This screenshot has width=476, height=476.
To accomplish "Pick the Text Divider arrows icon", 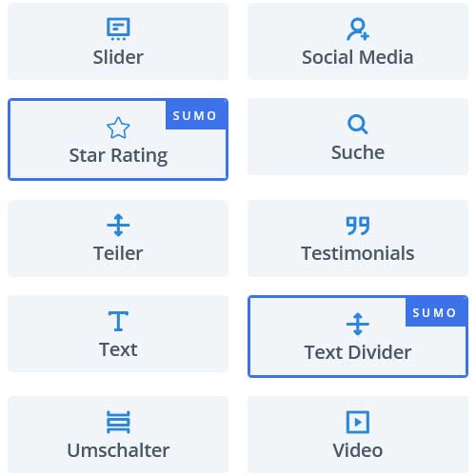I will [358, 324].
